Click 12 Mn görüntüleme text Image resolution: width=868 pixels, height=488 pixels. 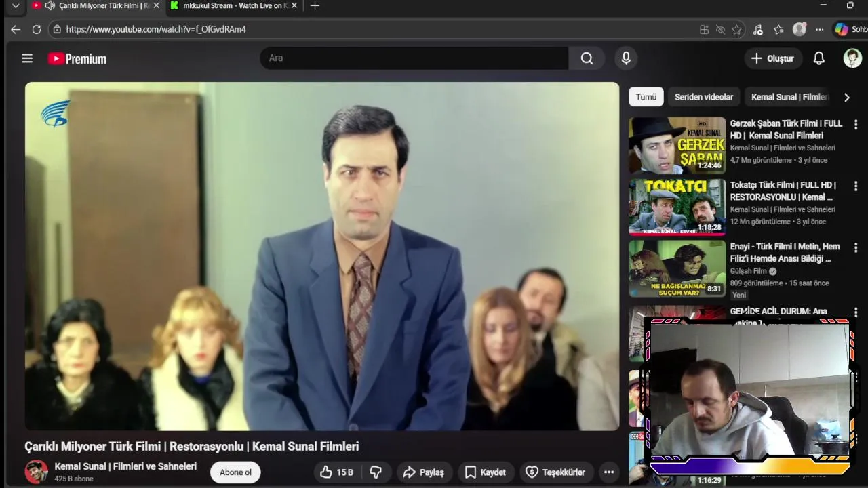[760, 222]
